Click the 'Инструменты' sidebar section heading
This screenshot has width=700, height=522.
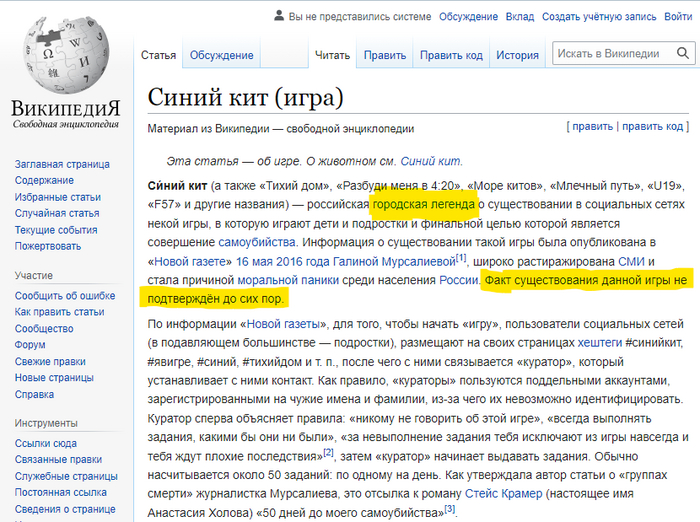point(46,423)
